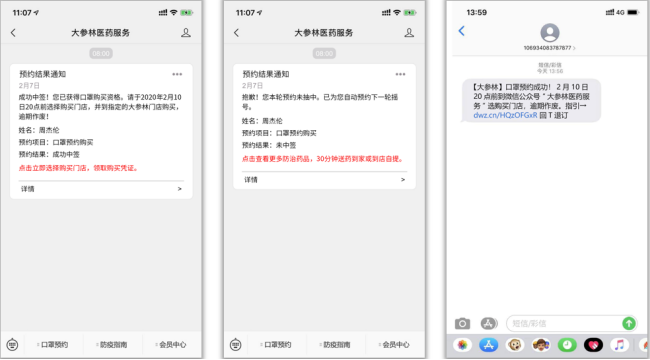
Task: Tap SMS message bubble from 大参林
Action: pos(531,101)
